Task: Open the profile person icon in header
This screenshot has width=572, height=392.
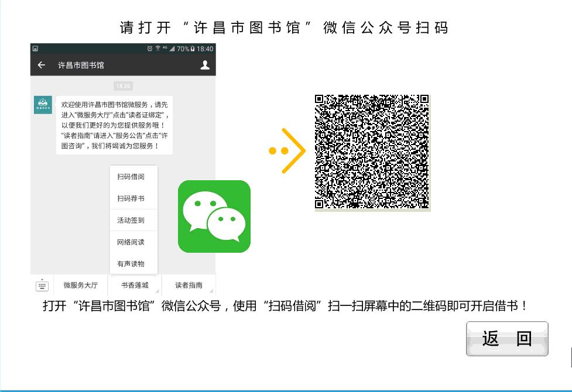Action: [x=205, y=65]
